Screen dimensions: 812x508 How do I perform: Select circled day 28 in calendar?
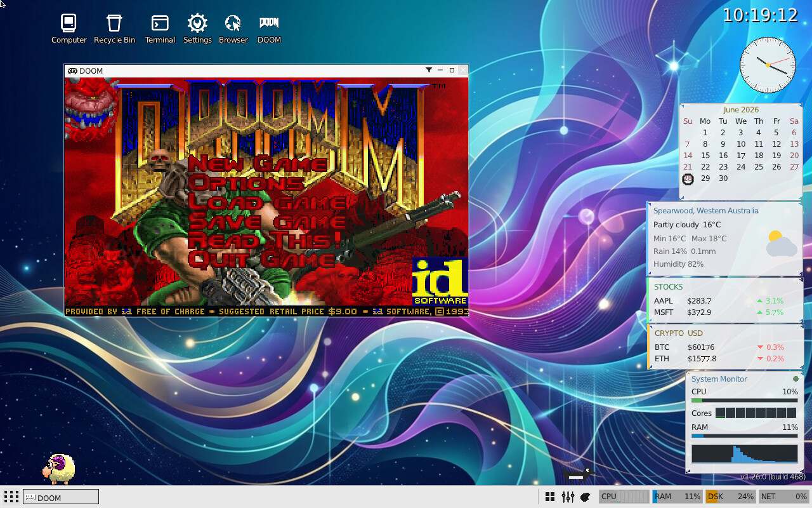point(688,178)
